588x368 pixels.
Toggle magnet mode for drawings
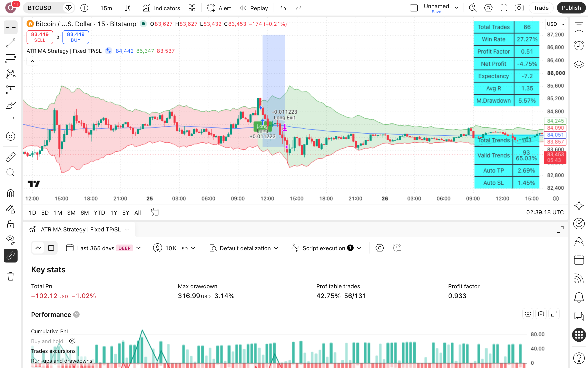click(10, 193)
